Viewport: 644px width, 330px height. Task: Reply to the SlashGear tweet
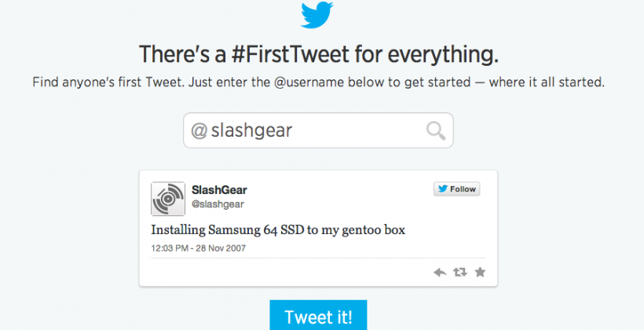440,273
